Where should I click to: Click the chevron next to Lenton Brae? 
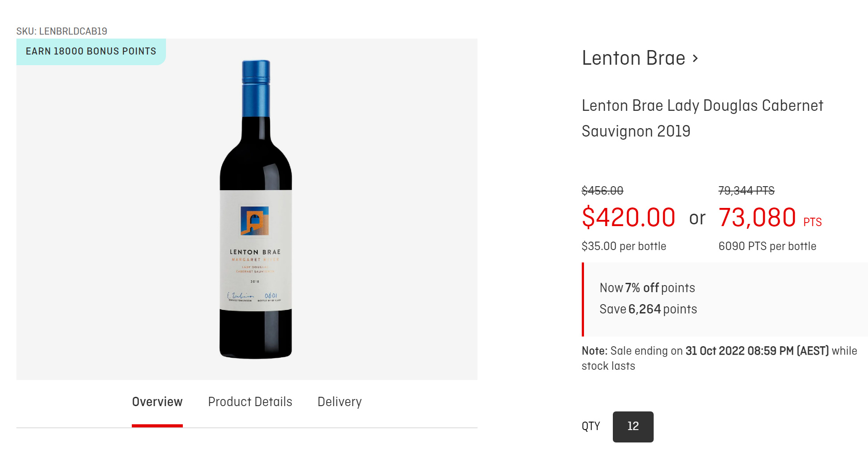[x=695, y=58]
